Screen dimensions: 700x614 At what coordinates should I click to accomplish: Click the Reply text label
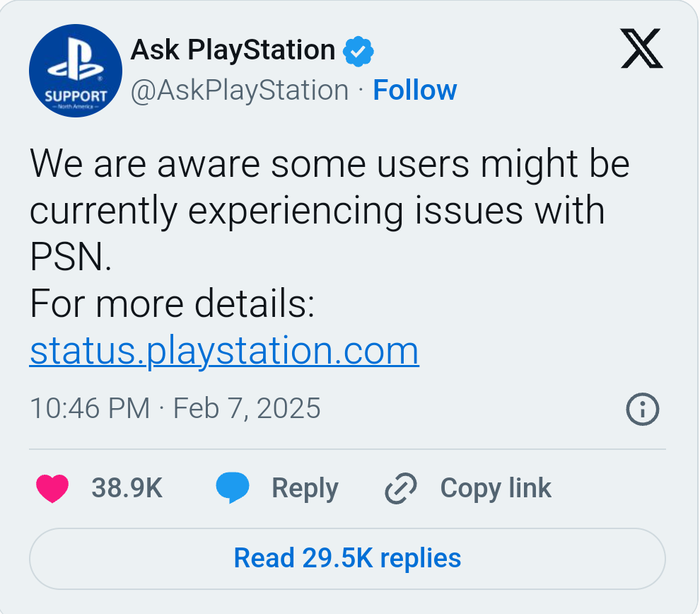click(305, 489)
